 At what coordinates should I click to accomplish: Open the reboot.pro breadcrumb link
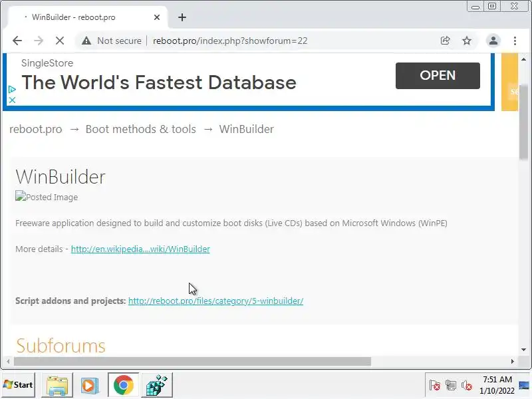pos(36,129)
